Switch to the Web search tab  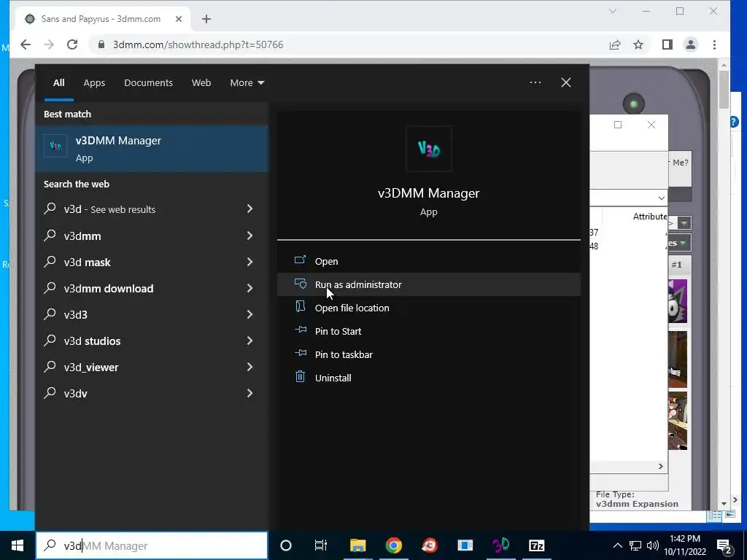[201, 83]
